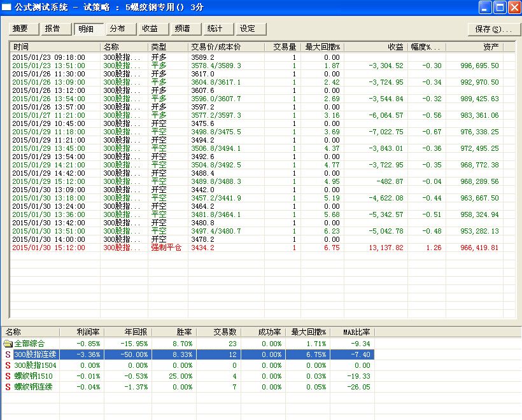The image size is (522, 420).
Task: Click the 最大回撤% column header in detail list
Action: click(x=322, y=47)
